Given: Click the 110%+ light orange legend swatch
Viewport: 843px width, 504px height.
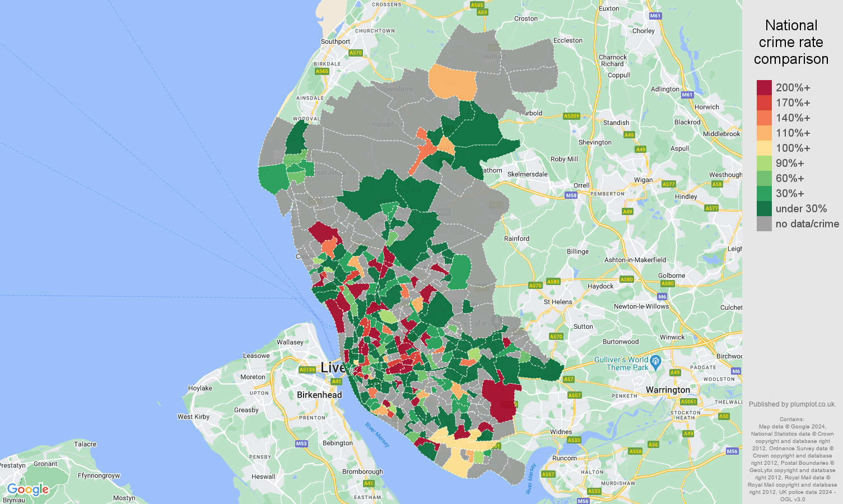Looking at the screenshot, I should coord(764,133).
